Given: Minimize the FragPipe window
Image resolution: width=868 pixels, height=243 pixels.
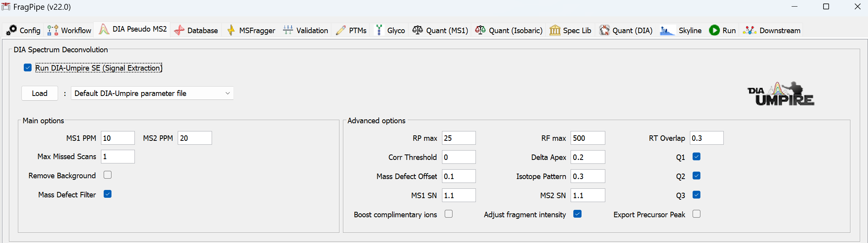Looking at the screenshot, I should tap(794, 7).
